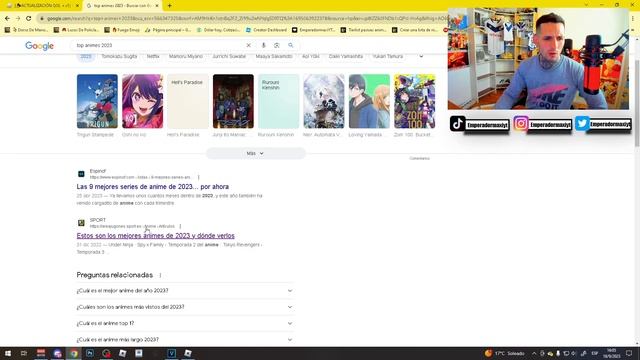Select the '2023' filter chip
Screen dimensions: 640x360
click(x=86, y=56)
